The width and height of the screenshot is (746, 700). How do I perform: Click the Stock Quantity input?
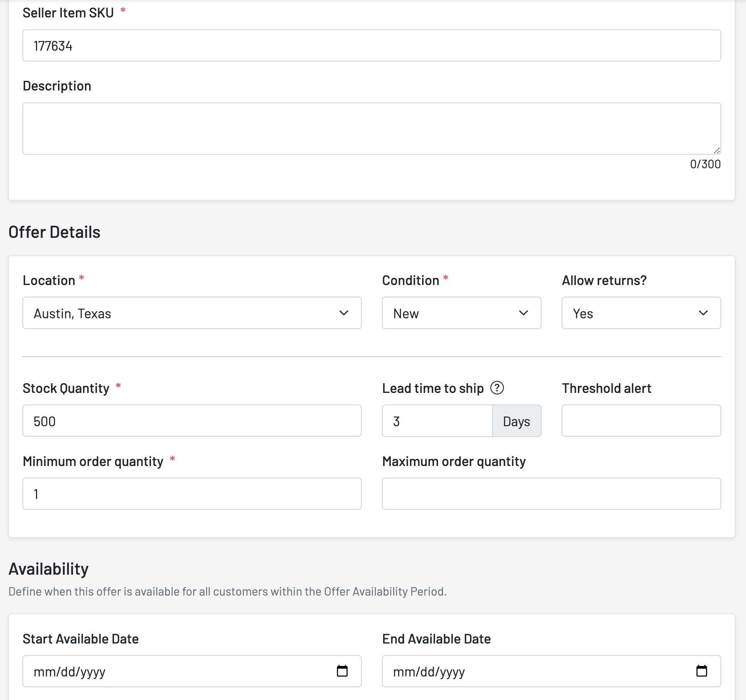click(192, 421)
